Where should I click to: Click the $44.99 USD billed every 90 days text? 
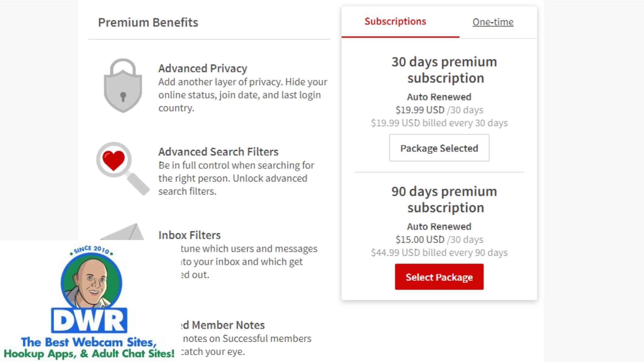[439, 253]
